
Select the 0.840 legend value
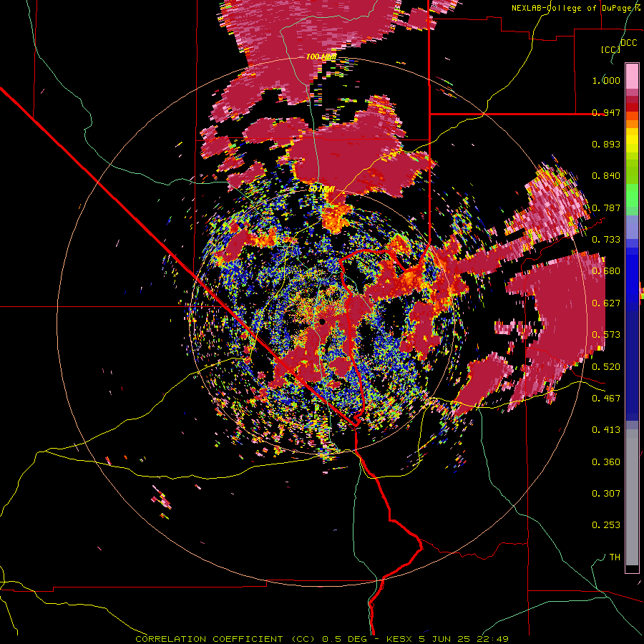click(606, 176)
